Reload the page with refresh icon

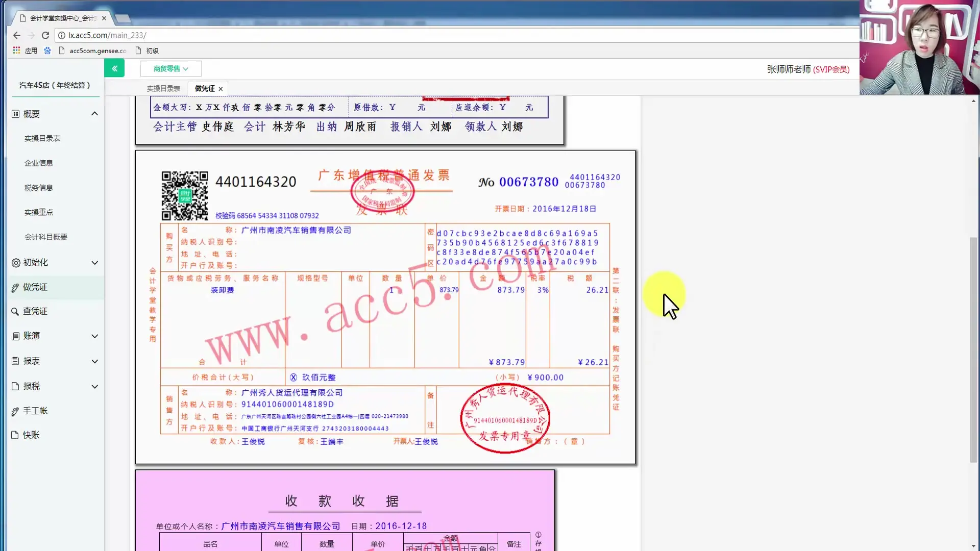tap(45, 35)
